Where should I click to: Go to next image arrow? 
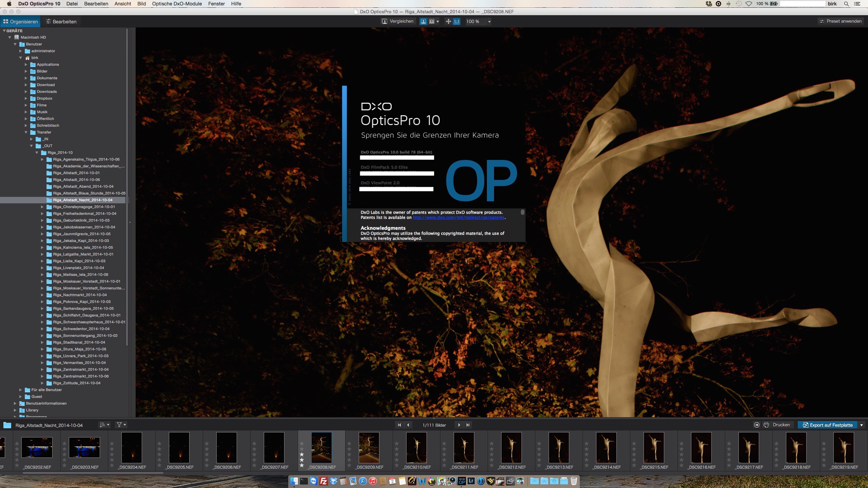[459, 425]
